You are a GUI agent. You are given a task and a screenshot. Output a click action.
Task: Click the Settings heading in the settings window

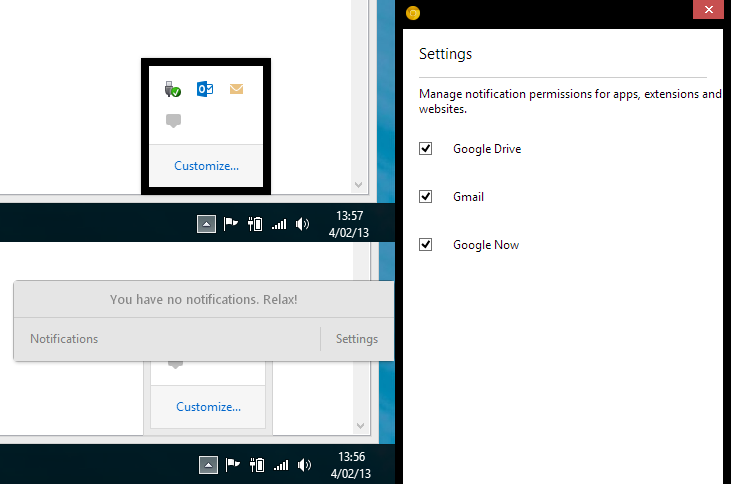tap(445, 54)
